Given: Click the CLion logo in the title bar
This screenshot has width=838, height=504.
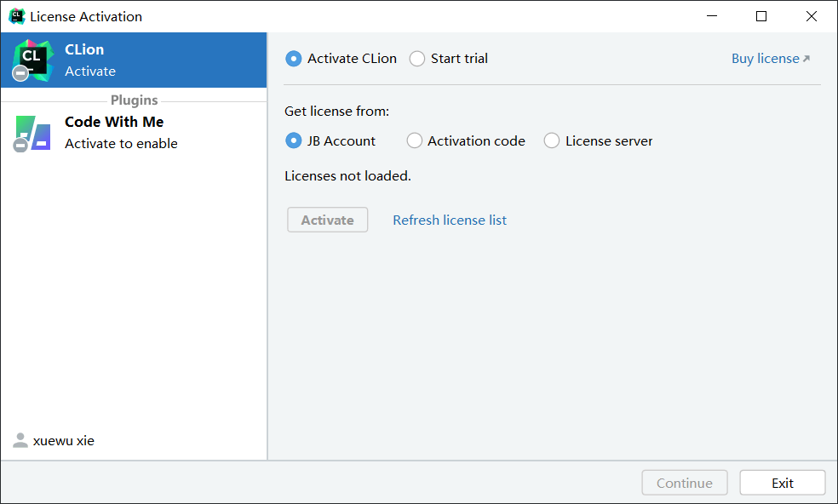Looking at the screenshot, I should point(16,16).
